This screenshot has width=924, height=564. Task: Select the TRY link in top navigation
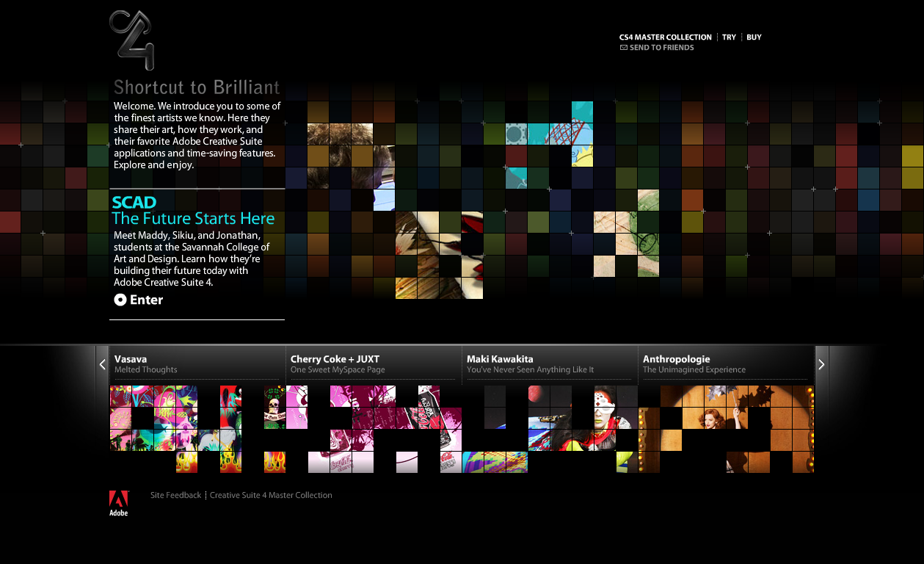coord(729,37)
